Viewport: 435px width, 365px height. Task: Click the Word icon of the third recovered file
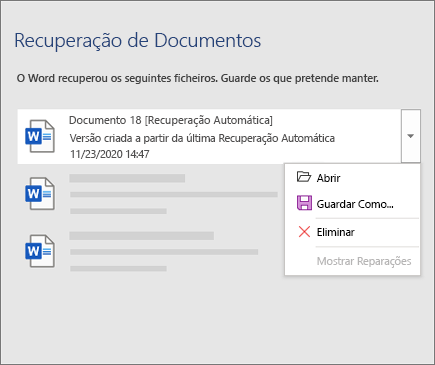40,251
